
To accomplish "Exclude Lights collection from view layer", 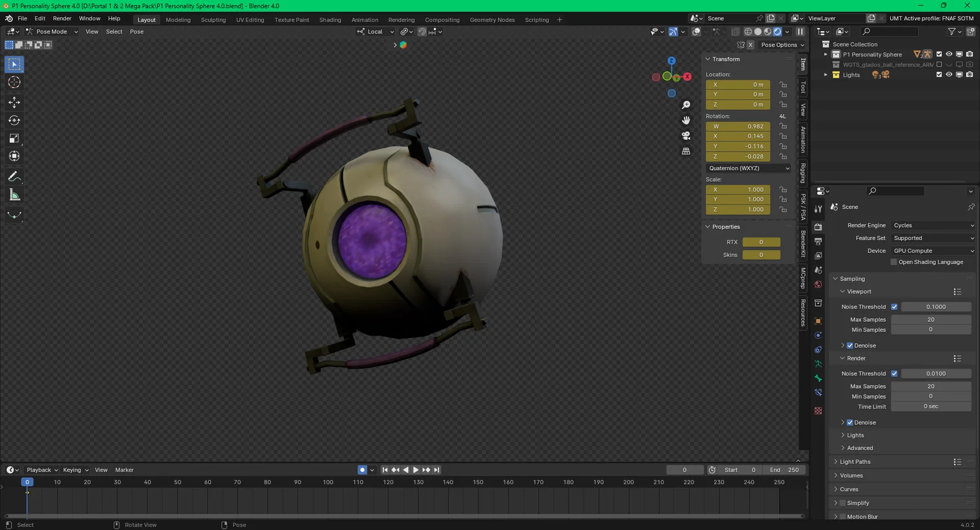I will click(x=939, y=75).
